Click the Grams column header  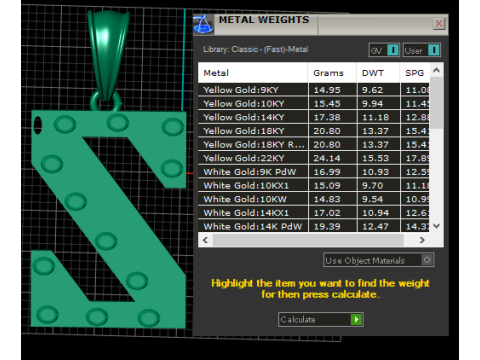(x=332, y=73)
